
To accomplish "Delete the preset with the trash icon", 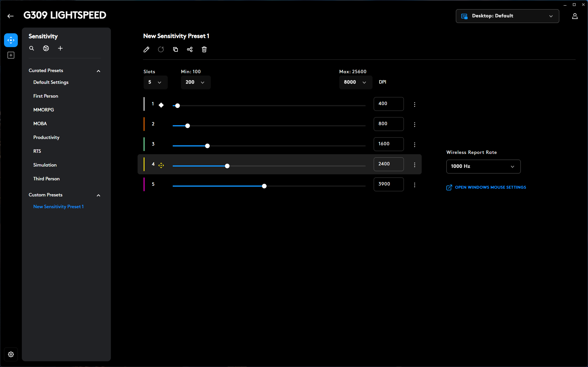I will point(204,49).
